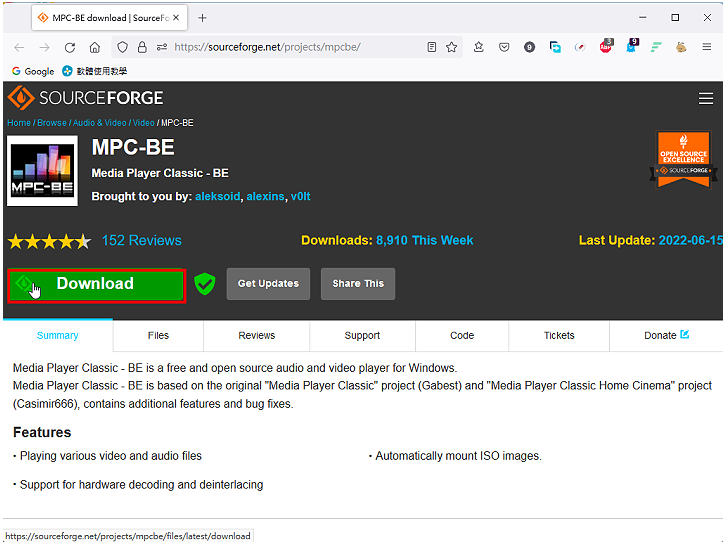Select the Summary tab
Viewport: 726px width, 544px height.
pyautogui.click(x=57, y=335)
